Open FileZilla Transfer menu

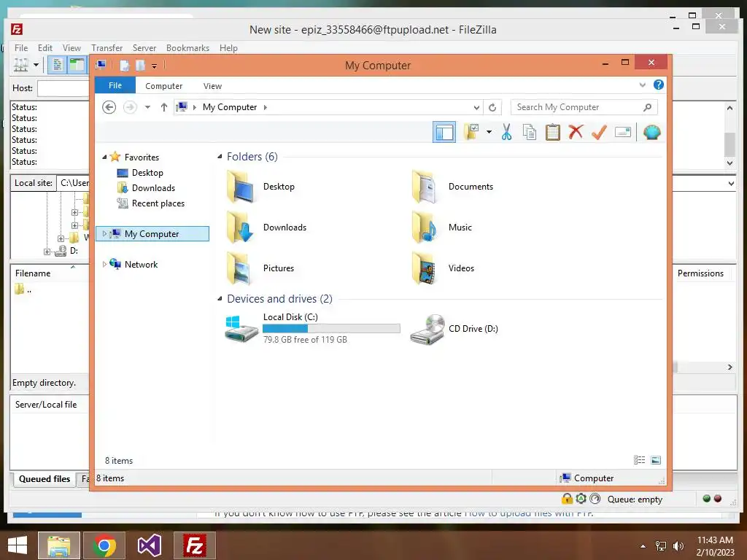click(x=107, y=48)
